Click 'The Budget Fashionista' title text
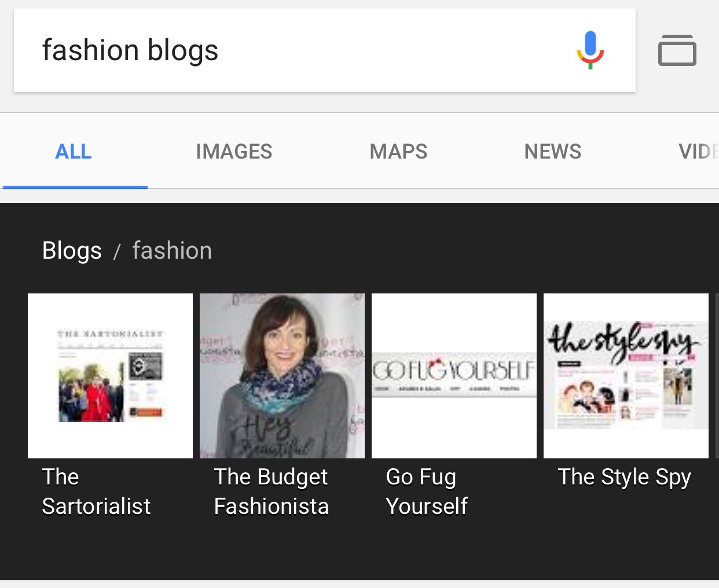The height and width of the screenshot is (588, 719). point(271,491)
